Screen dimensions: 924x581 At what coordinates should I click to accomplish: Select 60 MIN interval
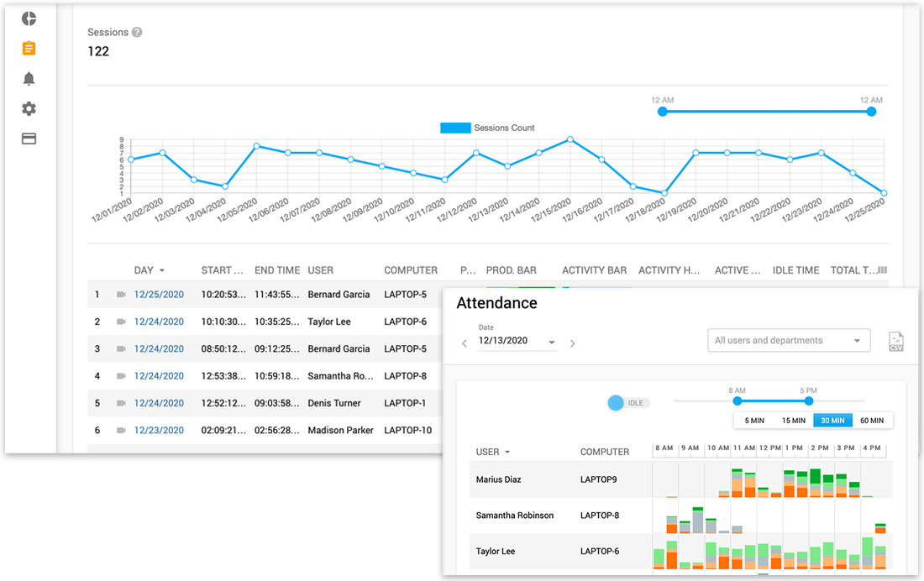click(872, 420)
